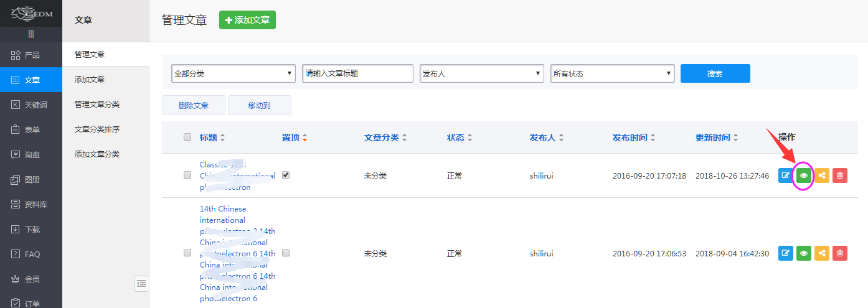Select the 文章 articles sidebar item

tap(31, 80)
